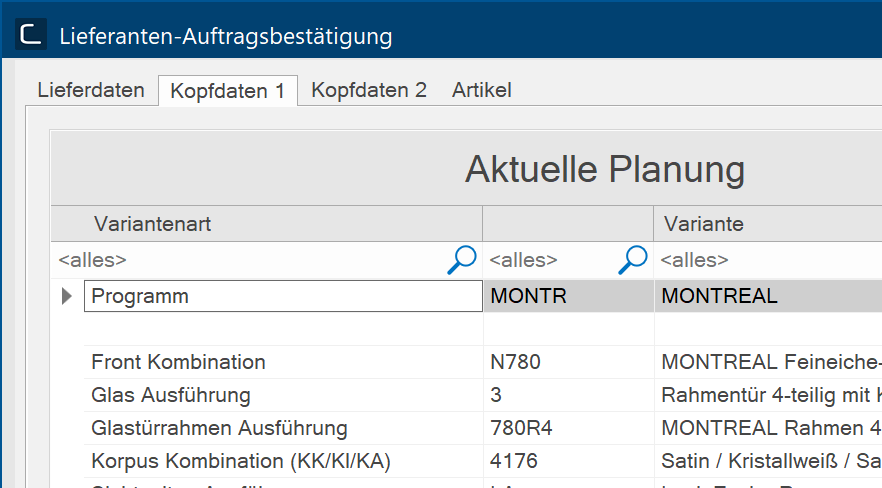The height and width of the screenshot is (488, 882).
Task: Select the Front Kombination row
Action: (179, 362)
